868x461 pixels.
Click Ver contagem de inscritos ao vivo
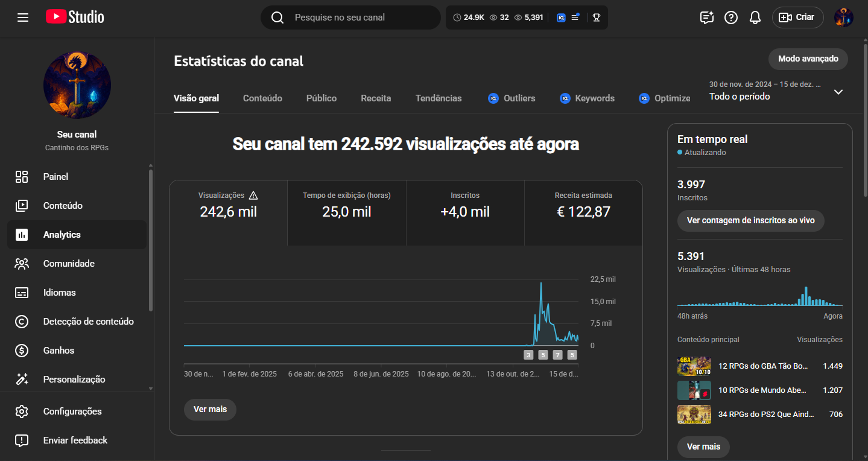coord(751,221)
